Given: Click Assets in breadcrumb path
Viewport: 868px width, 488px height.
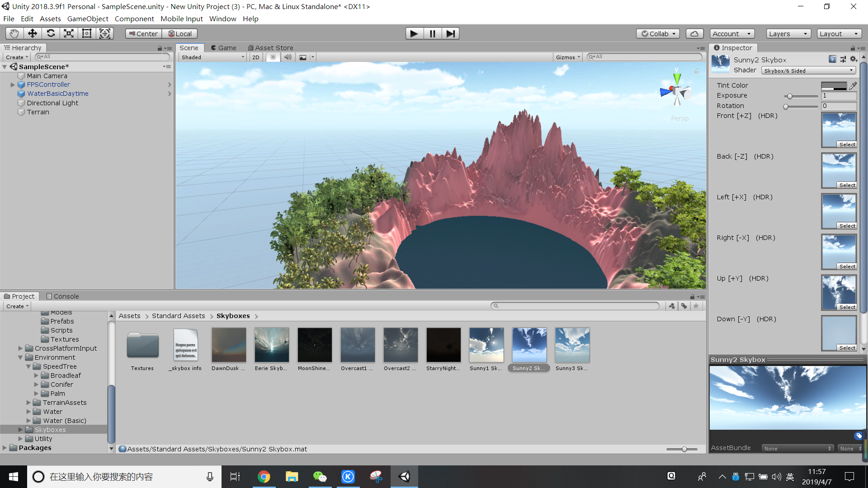Looking at the screenshot, I should click(129, 316).
